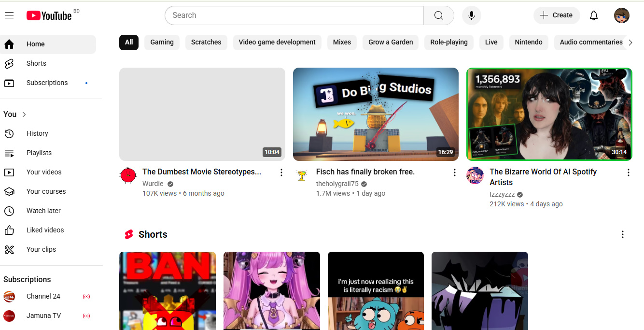
Task: Open theholygrail75 channel name link
Action: coord(337,184)
